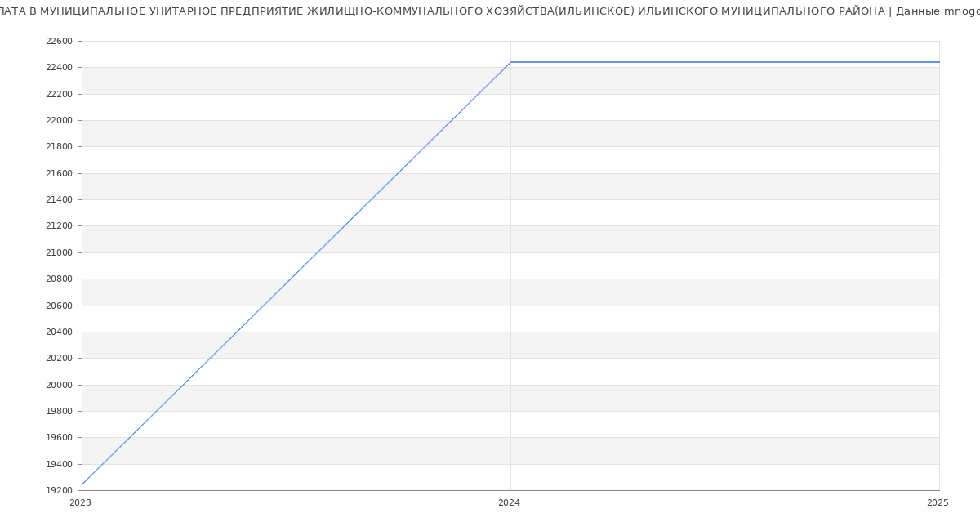Click the 19400 y-axis label
Viewport: 980px width, 531px height.
(x=59, y=464)
